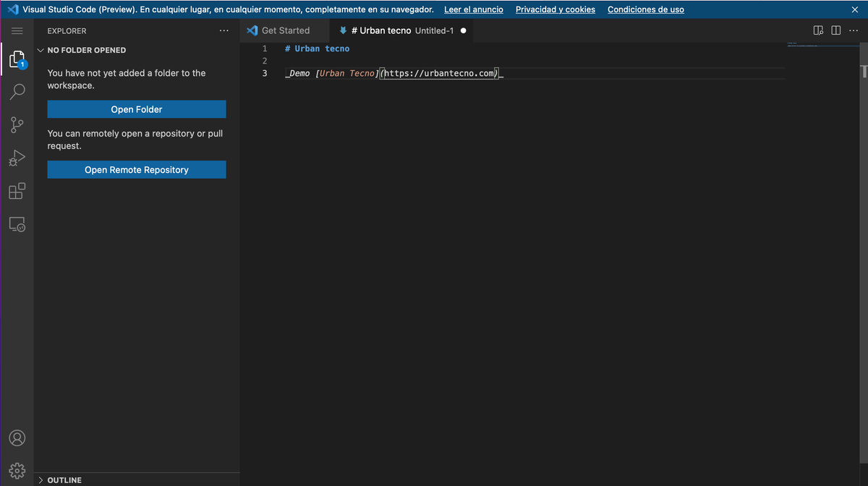Click the Customize Layout icon top right
The width and height of the screenshot is (868, 486).
point(818,30)
